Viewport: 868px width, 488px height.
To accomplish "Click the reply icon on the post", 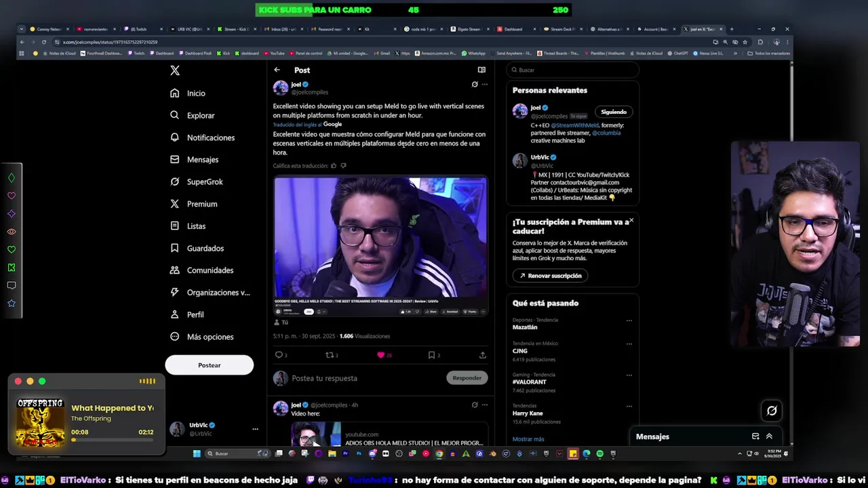I will pyautogui.click(x=279, y=355).
